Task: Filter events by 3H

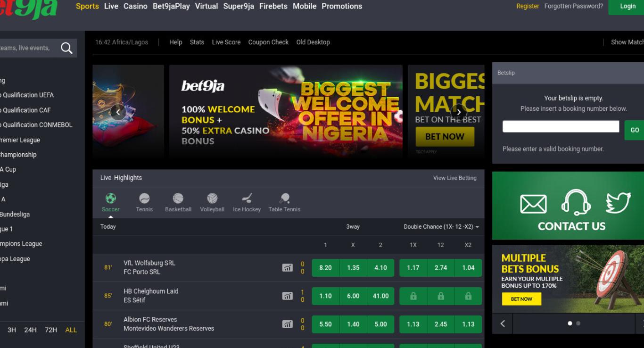Action: [x=12, y=330]
